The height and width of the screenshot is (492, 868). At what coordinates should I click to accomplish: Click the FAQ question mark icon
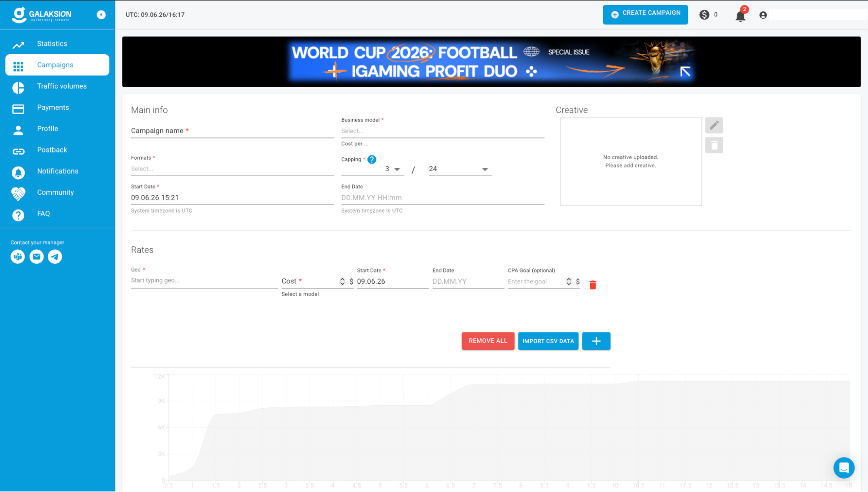18,214
